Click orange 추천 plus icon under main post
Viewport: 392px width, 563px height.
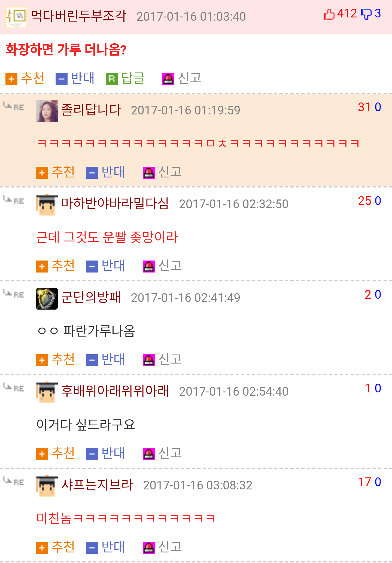(11, 79)
